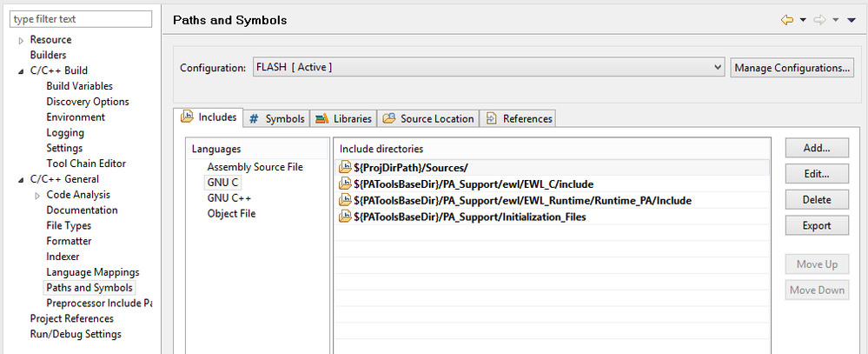The height and width of the screenshot is (354, 868).
Task: Collapse the C/C++ Build tree node
Action: click(x=21, y=71)
